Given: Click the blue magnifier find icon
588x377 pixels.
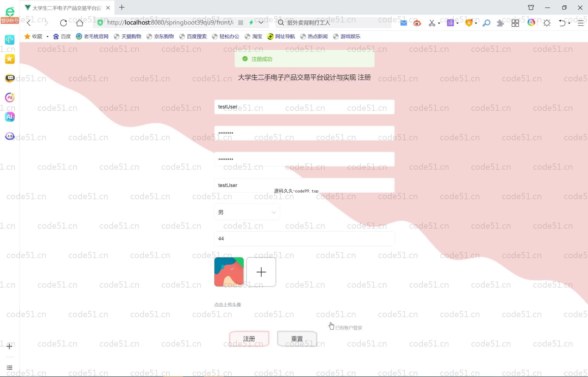Looking at the screenshot, I should [486, 23].
